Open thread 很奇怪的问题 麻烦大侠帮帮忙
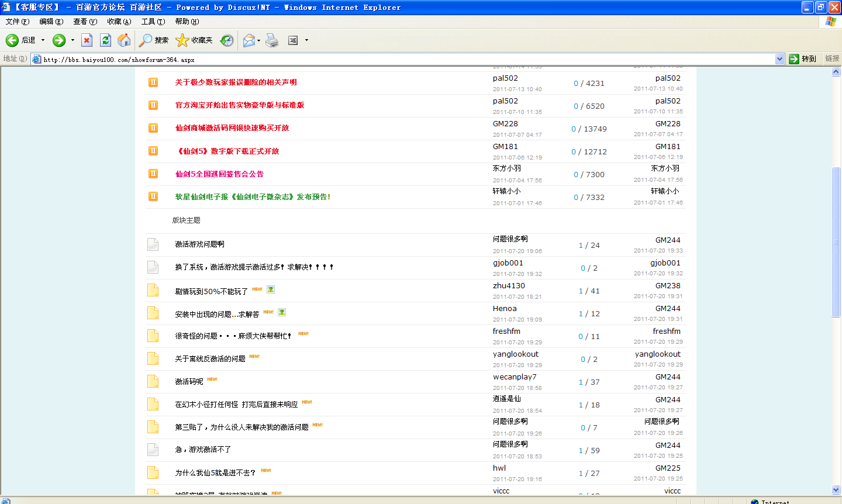842x504 pixels. pos(233,336)
